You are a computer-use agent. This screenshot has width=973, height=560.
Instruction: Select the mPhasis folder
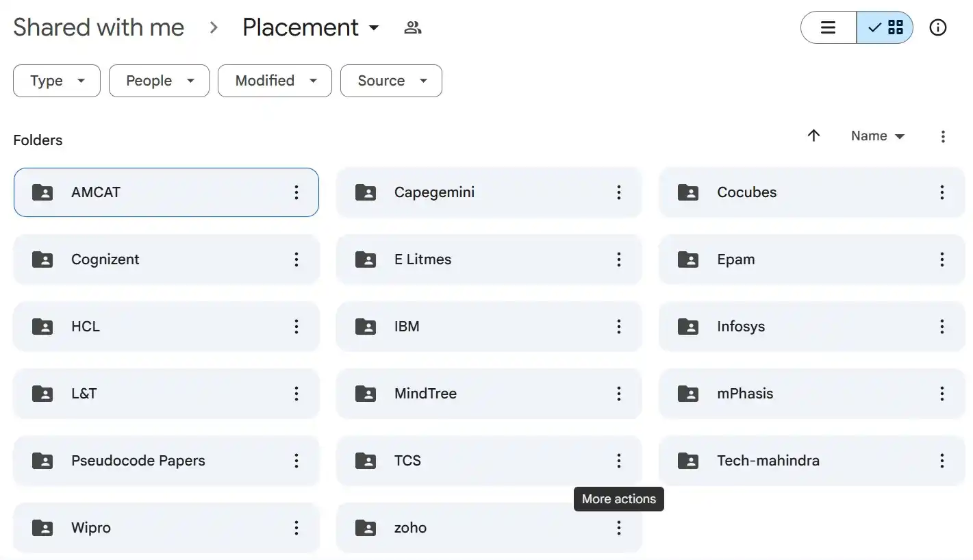(x=812, y=394)
